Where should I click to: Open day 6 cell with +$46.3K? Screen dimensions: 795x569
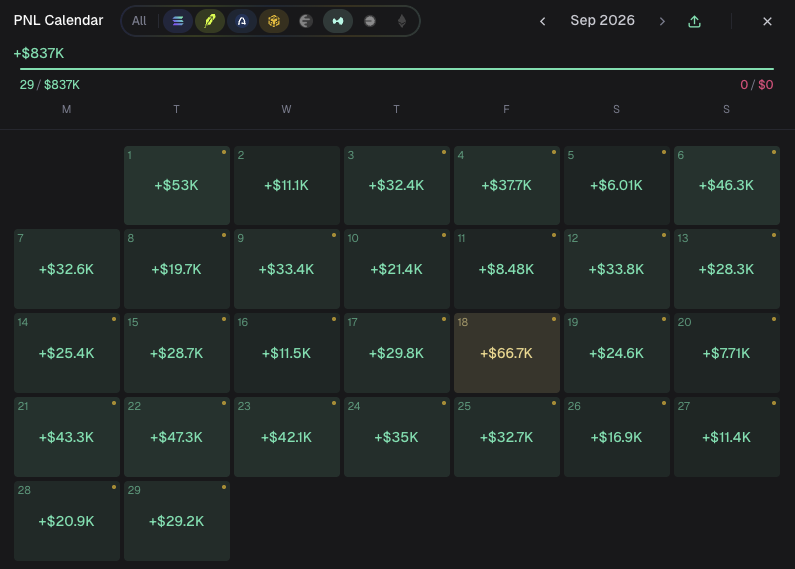[727, 186]
